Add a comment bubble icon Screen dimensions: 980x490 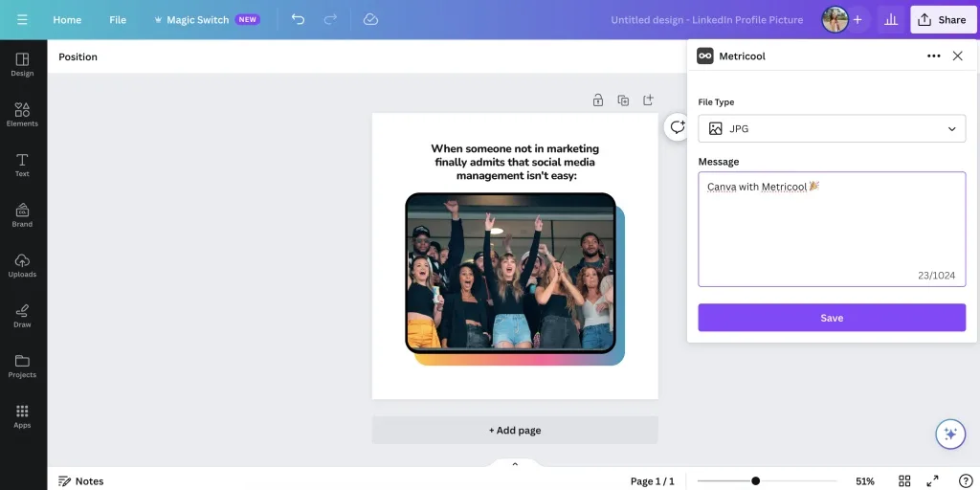(x=678, y=127)
